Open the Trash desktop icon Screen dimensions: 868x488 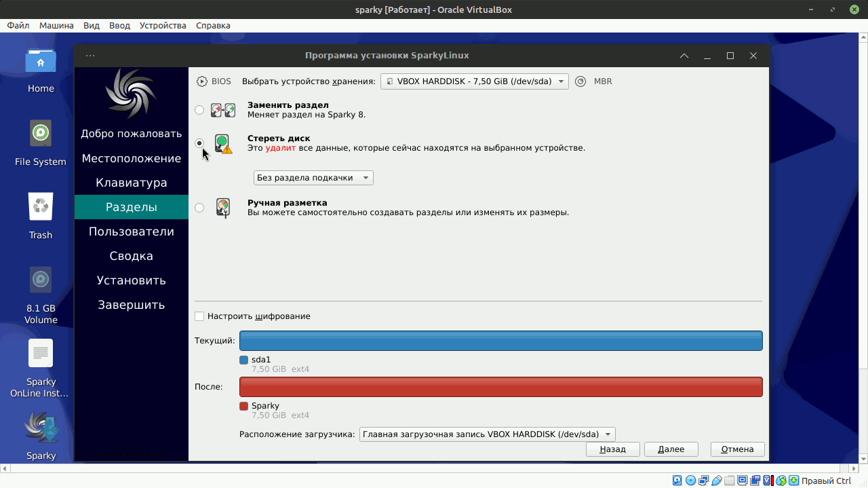pyautogui.click(x=41, y=206)
